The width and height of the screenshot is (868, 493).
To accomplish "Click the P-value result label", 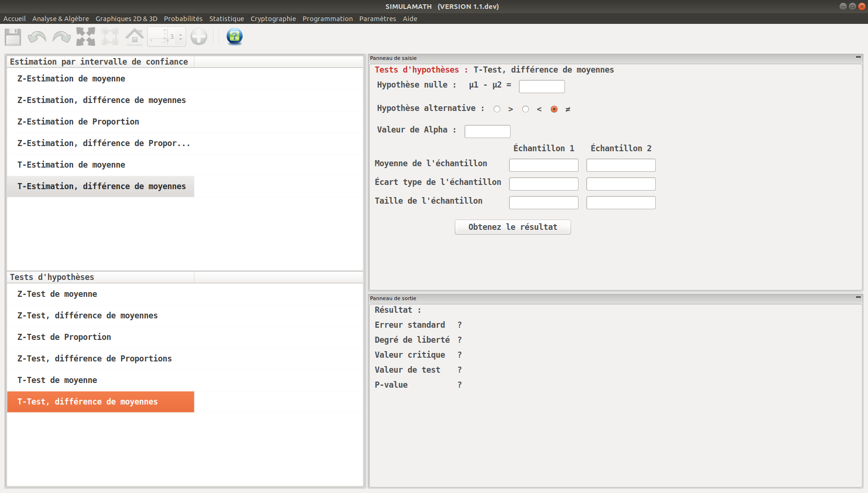I will coord(391,385).
